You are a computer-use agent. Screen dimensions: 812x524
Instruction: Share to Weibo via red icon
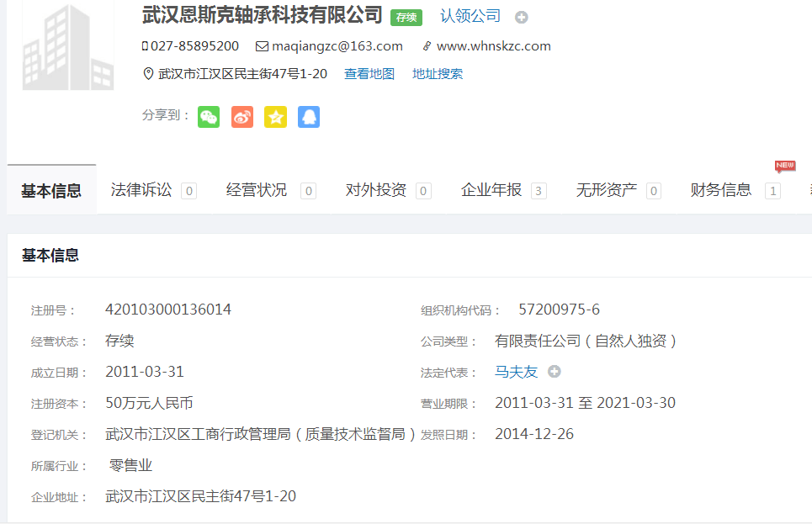pos(242,117)
